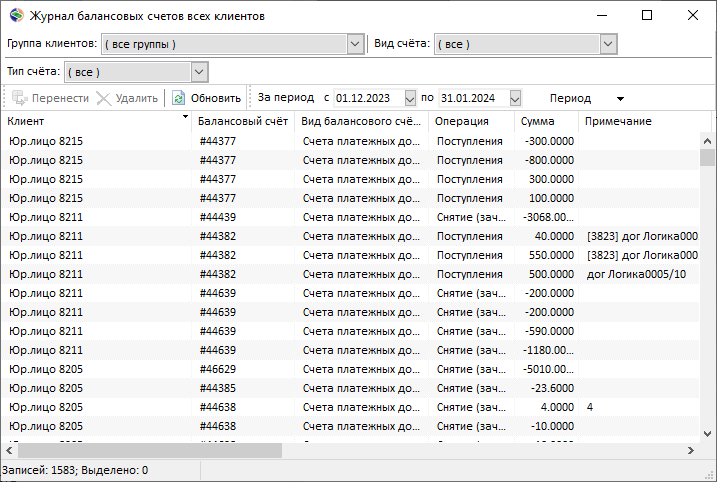This screenshot has height=482, width=717.
Task: Click the end date field 31.01.2024
Action: coord(474,98)
